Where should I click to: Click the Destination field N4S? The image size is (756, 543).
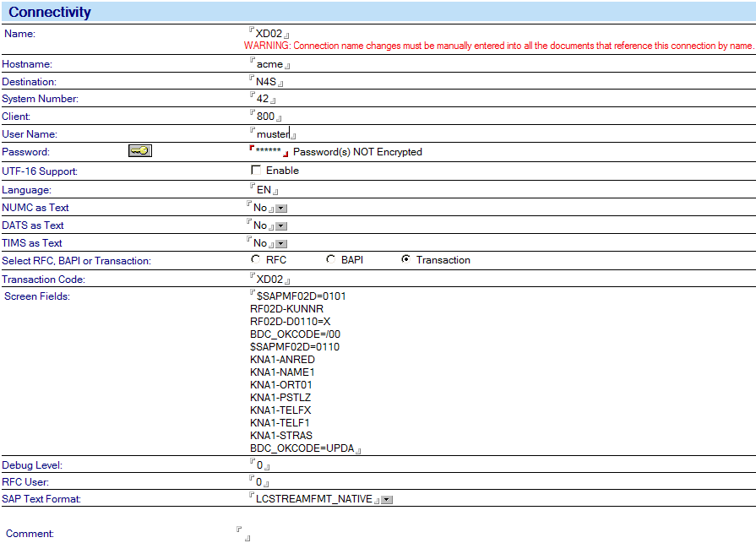coord(266,81)
